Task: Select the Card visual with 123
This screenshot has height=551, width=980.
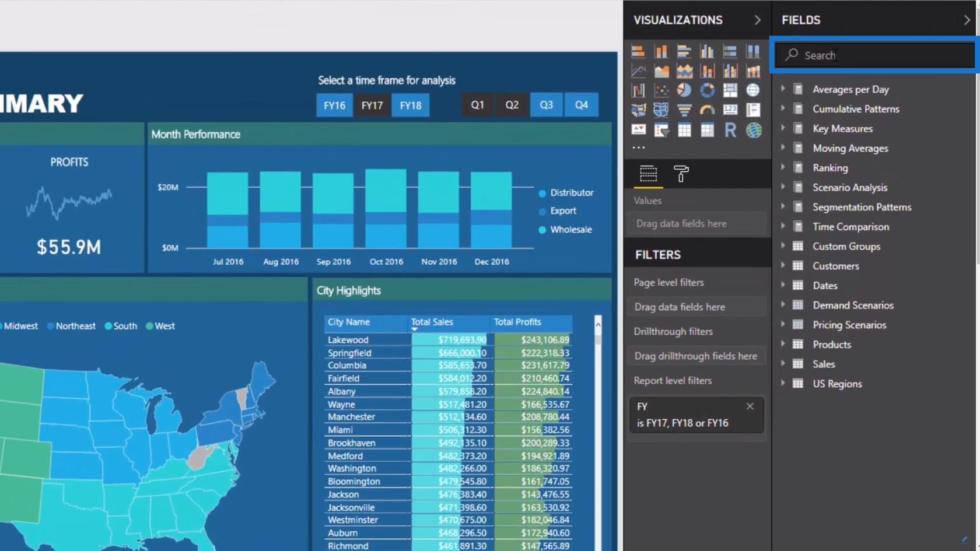Action: click(x=730, y=110)
